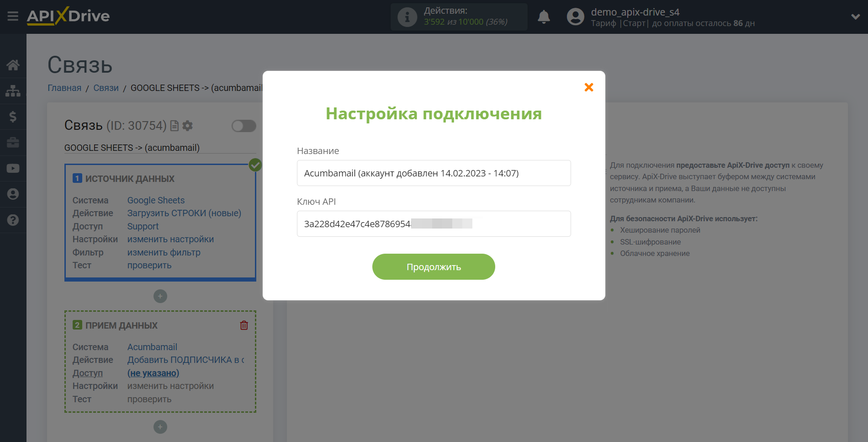Open help question mark icon
The width and height of the screenshot is (868, 442).
[x=13, y=220]
